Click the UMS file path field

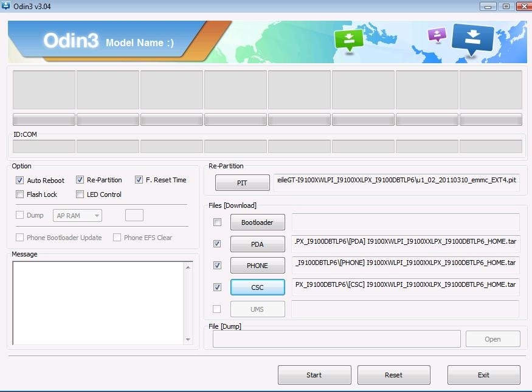tap(406, 309)
